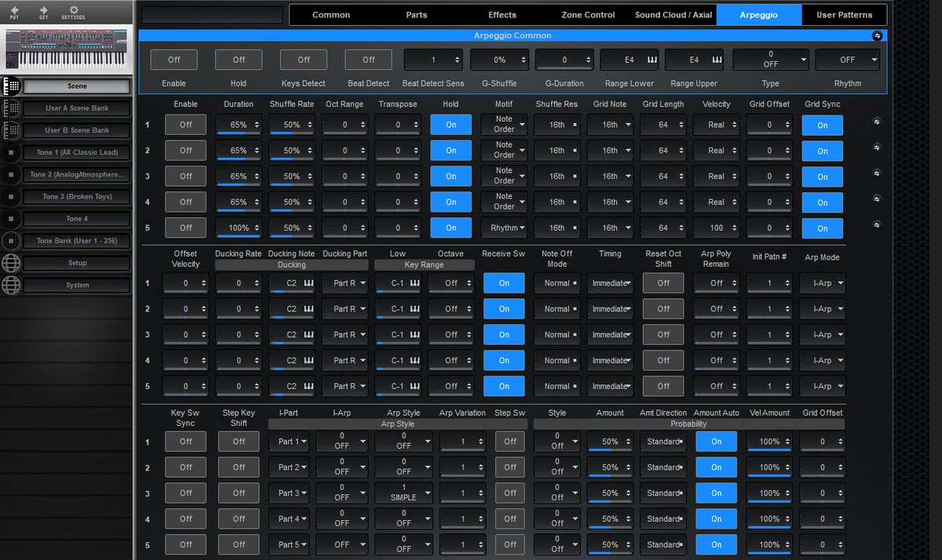Toggle Keys Detect switch

304,60
